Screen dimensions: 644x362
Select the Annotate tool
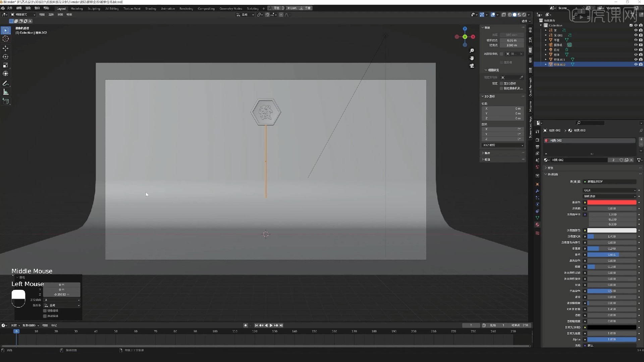tap(6, 83)
